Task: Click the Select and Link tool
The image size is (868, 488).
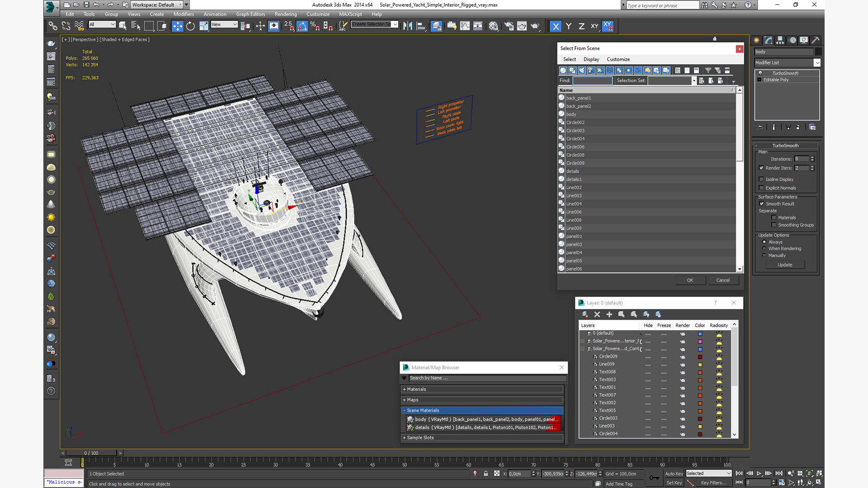Action: point(53,26)
